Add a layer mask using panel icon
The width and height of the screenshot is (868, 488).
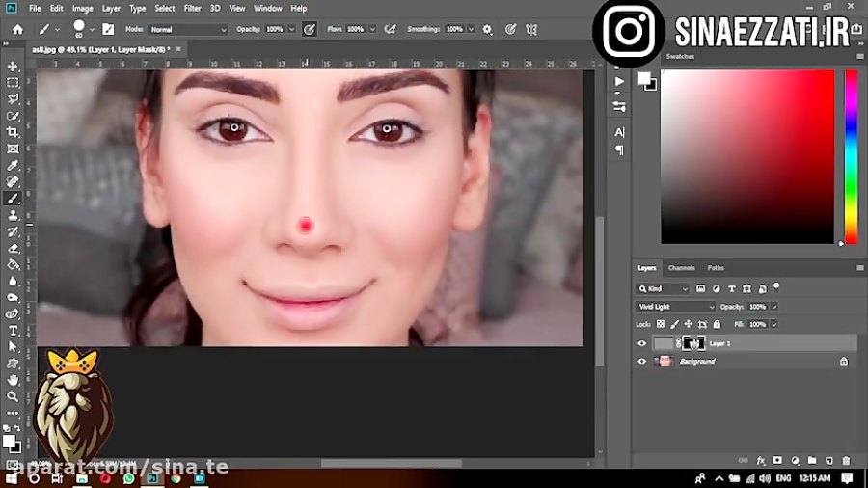coord(777,461)
